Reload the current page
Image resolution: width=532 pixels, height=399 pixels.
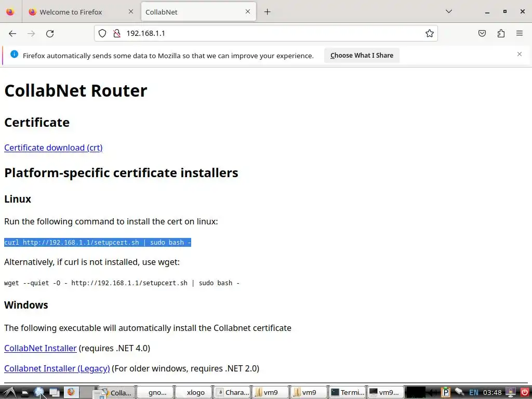50,33
